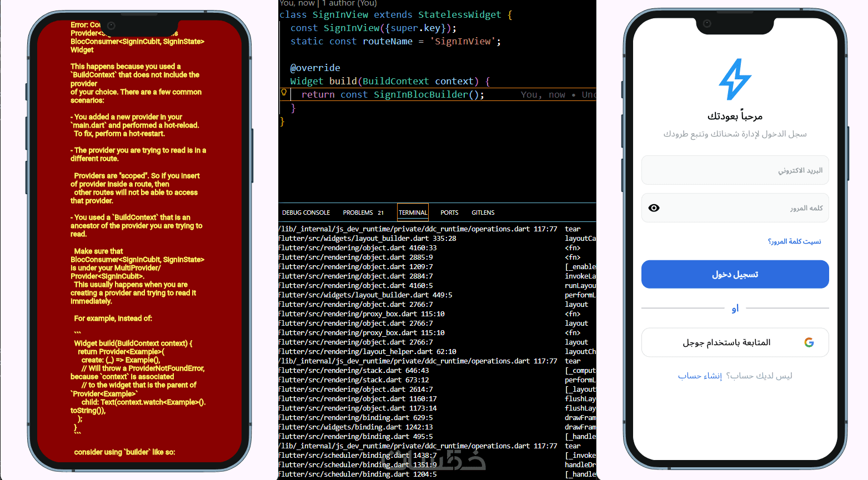Click the red error screen text
This screenshot has width=868, height=480.
[138, 239]
